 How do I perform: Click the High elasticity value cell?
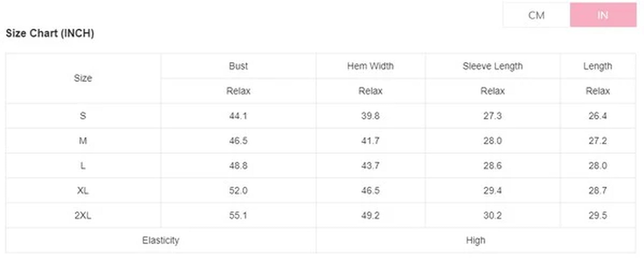(476, 240)
